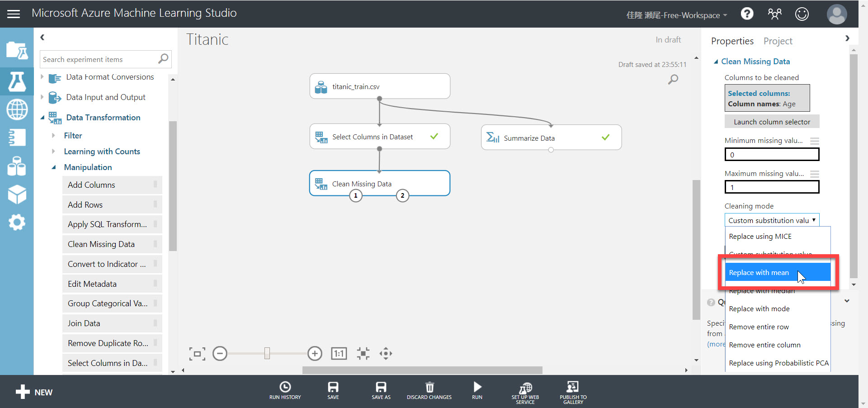Screen dimensions: 868x408
Task: Open the Projects sidebar icon
Action: 17,50
